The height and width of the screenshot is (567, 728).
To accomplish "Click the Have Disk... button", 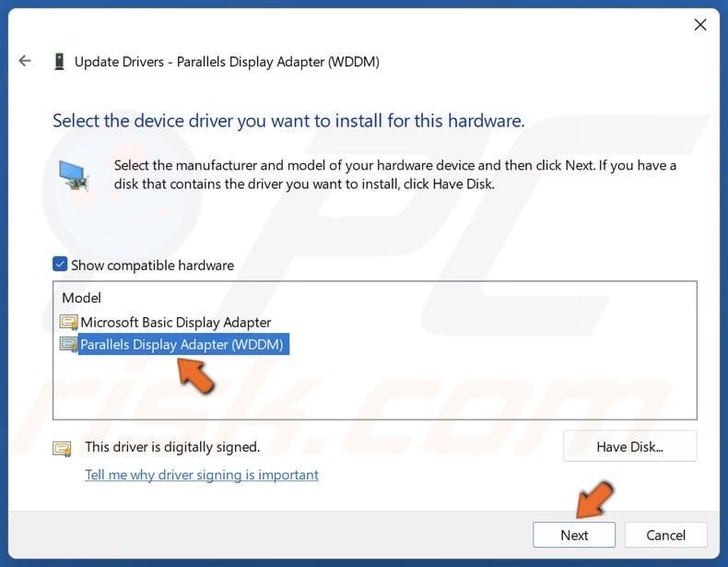I will (x=629, y=446).
